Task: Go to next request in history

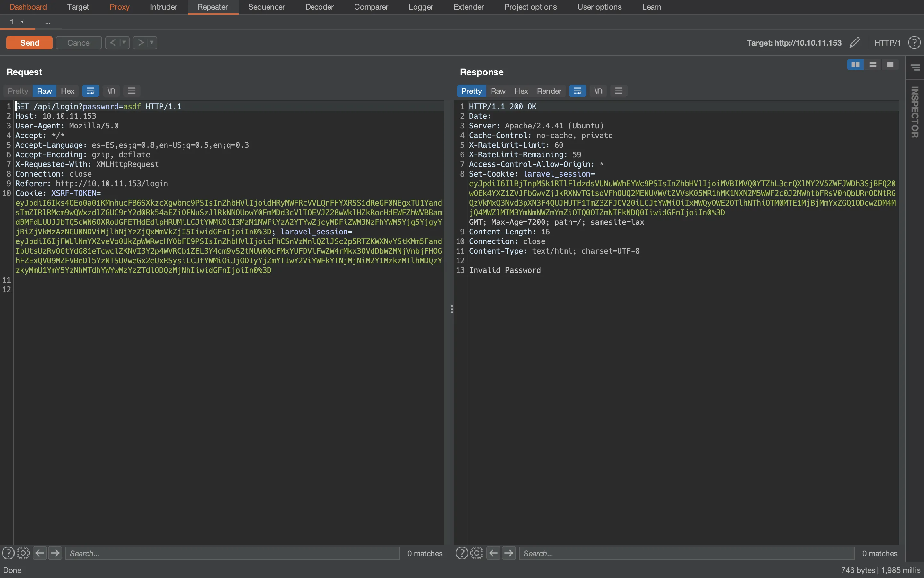Action: pyautogui.click(x=141, y=42)
